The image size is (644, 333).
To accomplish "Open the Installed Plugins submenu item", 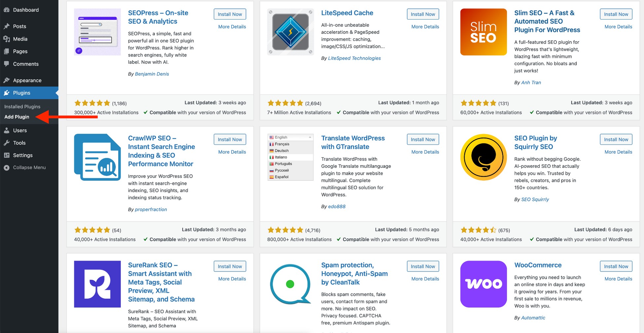I will coord(22,106).
